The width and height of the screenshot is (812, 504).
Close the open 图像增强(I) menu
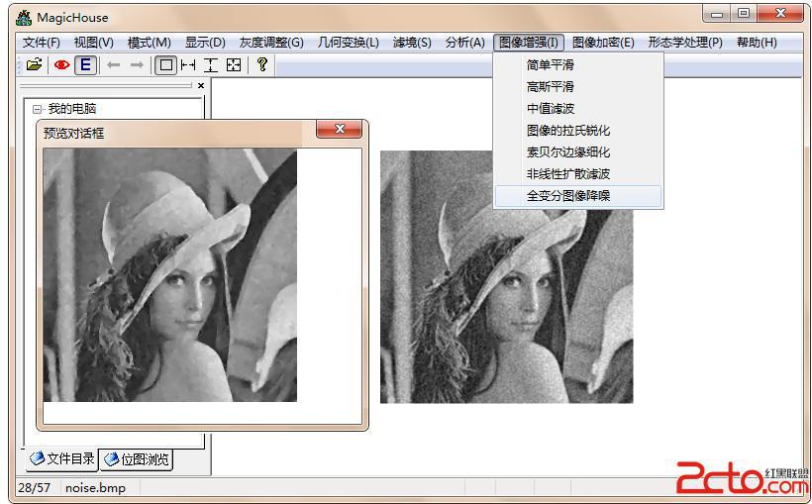pos(529,43)
